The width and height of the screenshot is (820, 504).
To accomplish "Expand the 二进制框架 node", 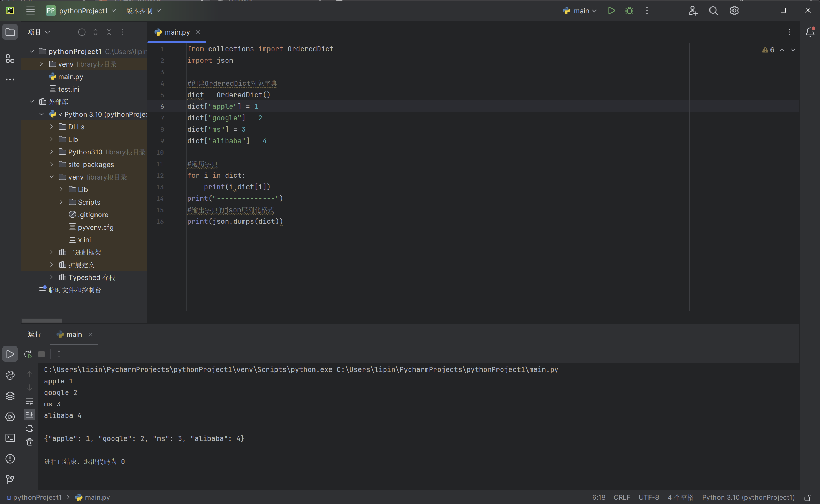I will 52,252.
